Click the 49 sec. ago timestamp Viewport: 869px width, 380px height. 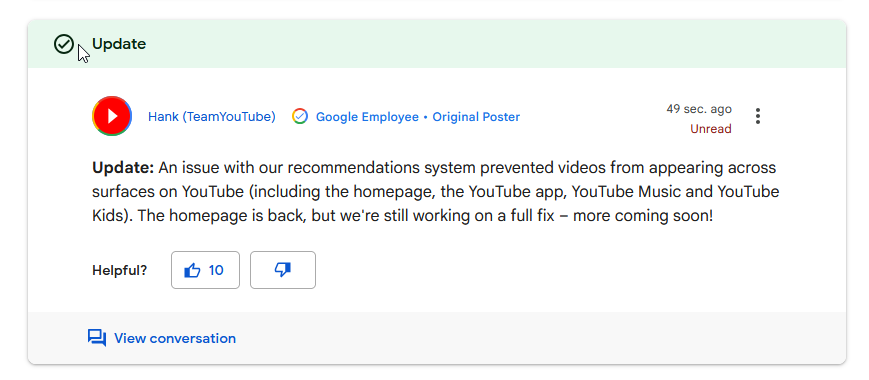coord(699,109)
